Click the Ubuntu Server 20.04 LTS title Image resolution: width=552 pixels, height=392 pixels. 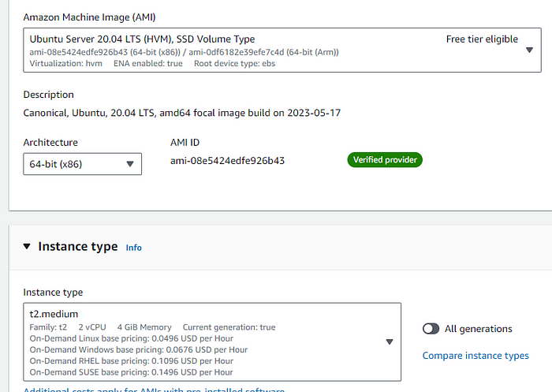pos(142,39)
